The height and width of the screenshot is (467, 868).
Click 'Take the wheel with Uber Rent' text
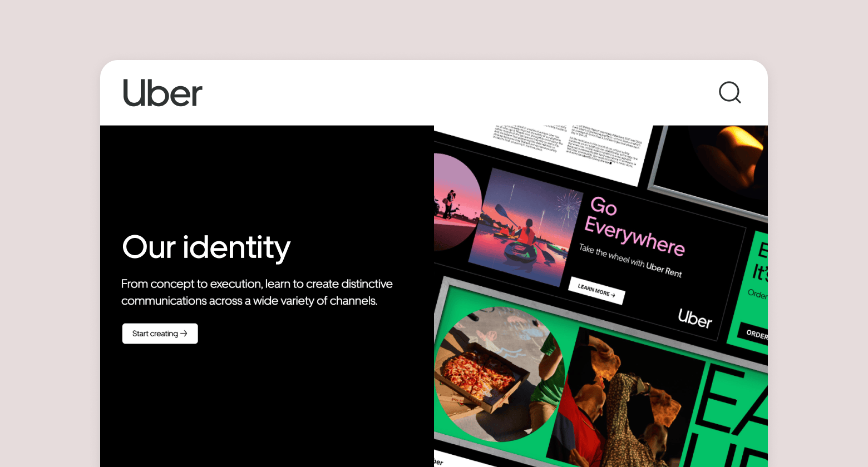click(x=630, y=260)
